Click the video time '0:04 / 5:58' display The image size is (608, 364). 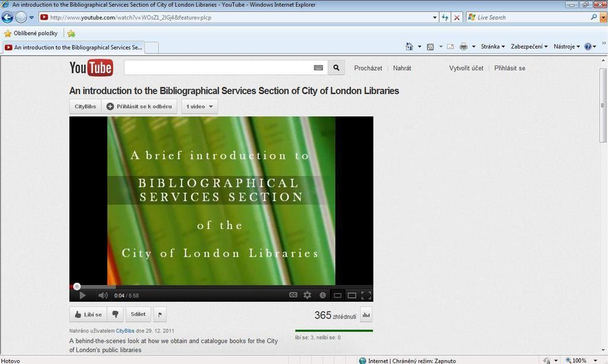(x=126, y=296)
